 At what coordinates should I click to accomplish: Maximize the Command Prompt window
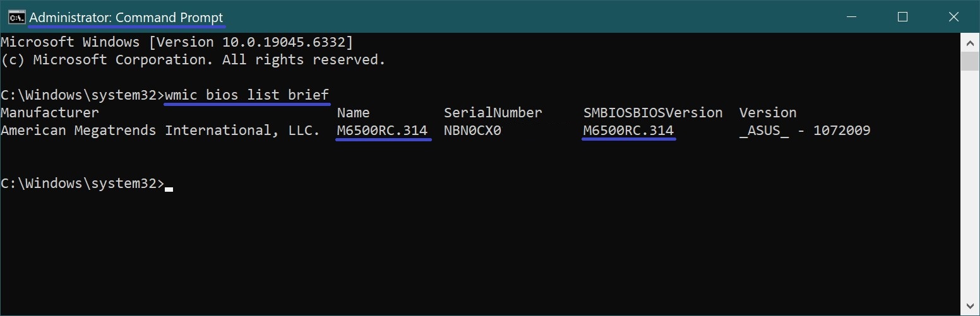pos(902,17)
